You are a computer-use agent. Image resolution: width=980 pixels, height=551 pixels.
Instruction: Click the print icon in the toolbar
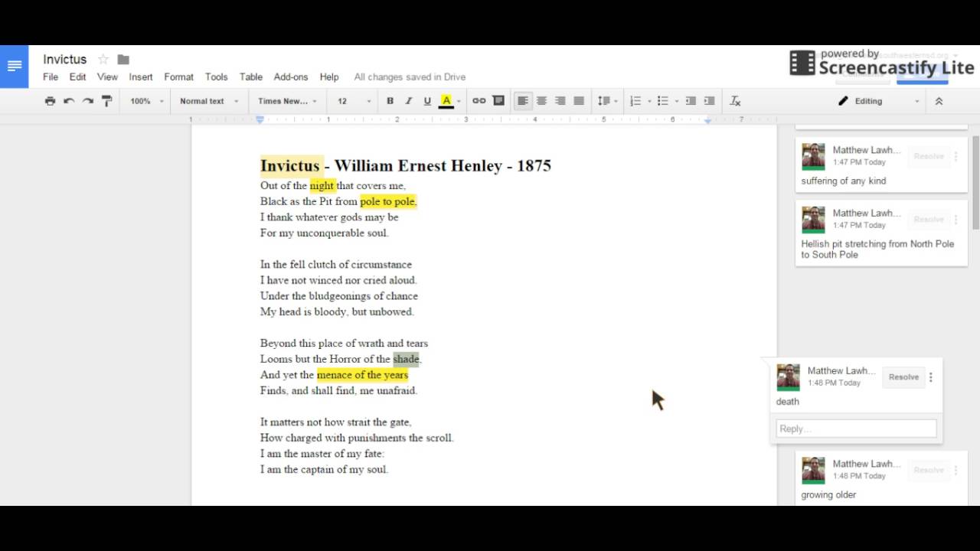pyautogui.click(x=51, y=101)
